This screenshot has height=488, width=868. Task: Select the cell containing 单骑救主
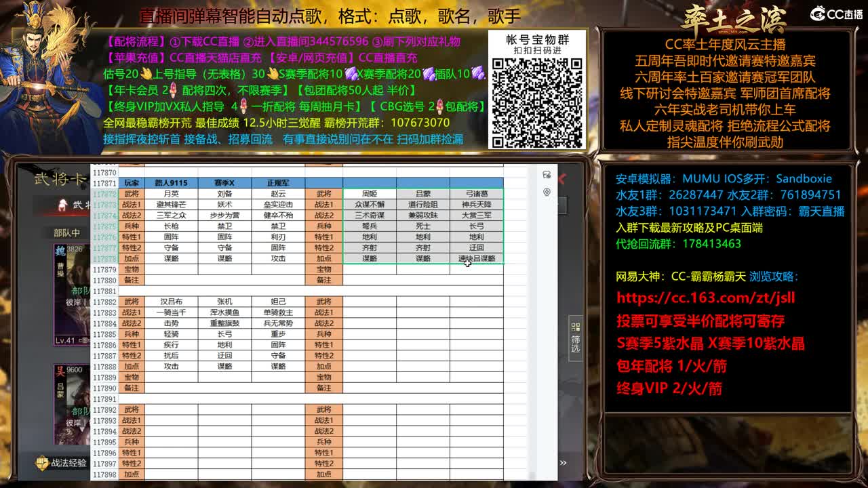point(278,312)
